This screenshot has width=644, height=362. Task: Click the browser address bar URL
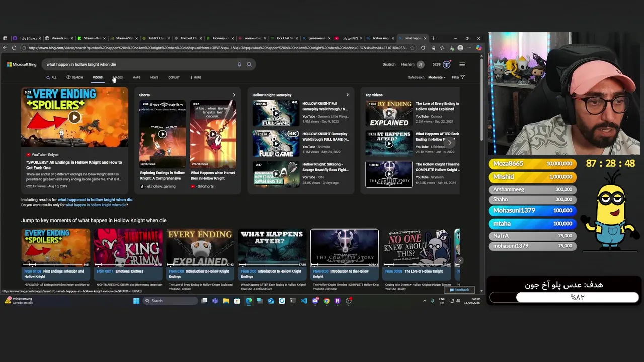pyautogui.click(x=216, y=48)
